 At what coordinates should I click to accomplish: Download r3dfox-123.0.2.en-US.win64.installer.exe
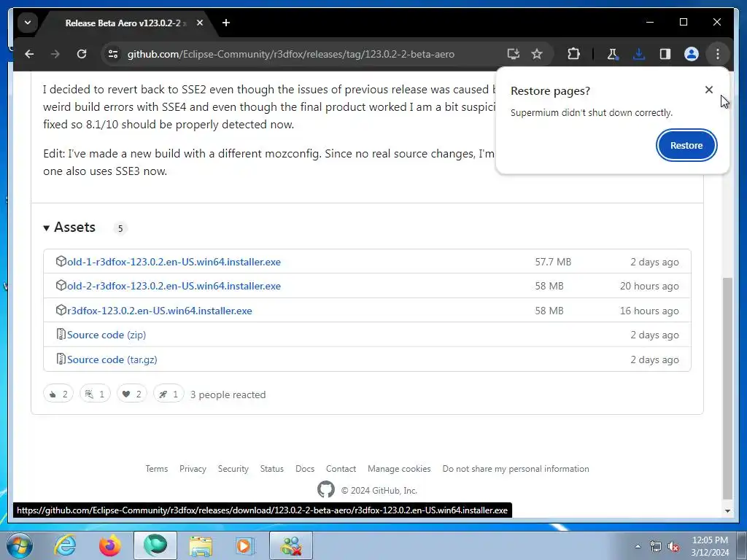pos(159,311)
